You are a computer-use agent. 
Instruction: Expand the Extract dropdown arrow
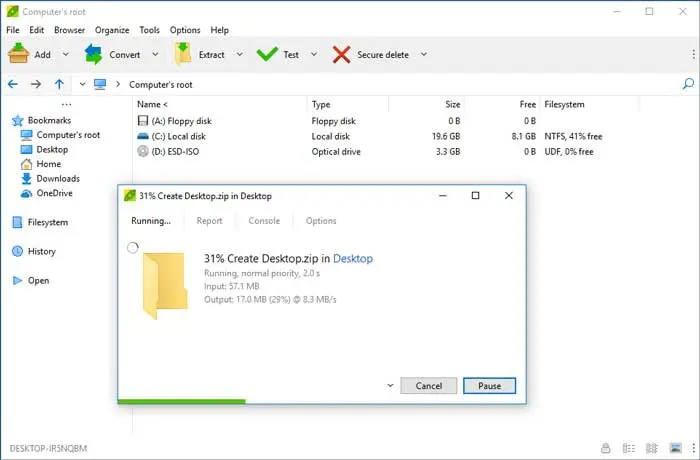tap(240, 54)
